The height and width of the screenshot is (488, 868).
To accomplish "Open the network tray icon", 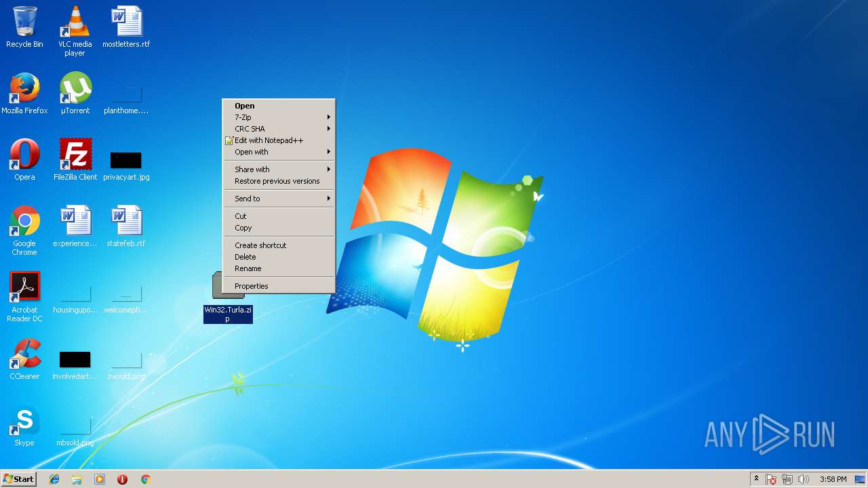I will point(787,479).
